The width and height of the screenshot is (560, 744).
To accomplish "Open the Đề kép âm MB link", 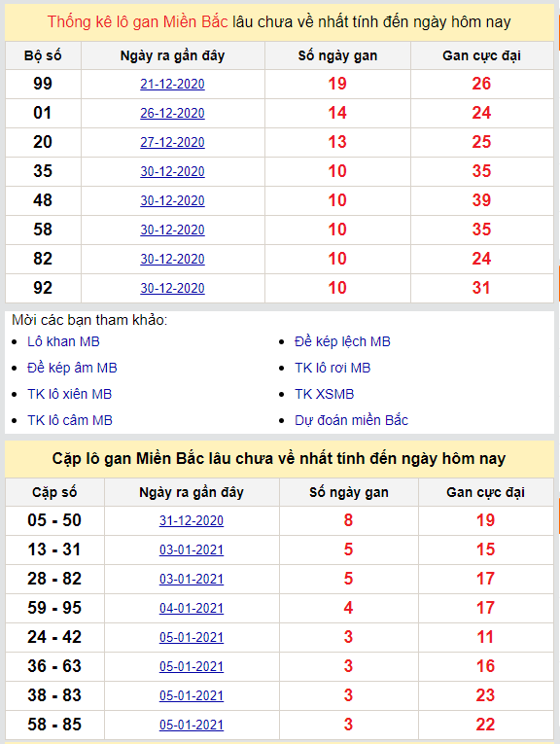I will coord(72,368).
